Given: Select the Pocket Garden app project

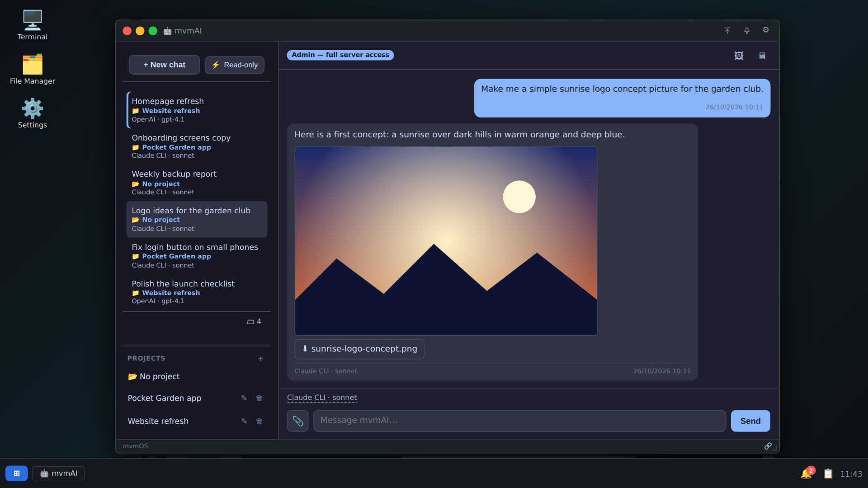Looking at the screenshot, I should pos(165,398).
